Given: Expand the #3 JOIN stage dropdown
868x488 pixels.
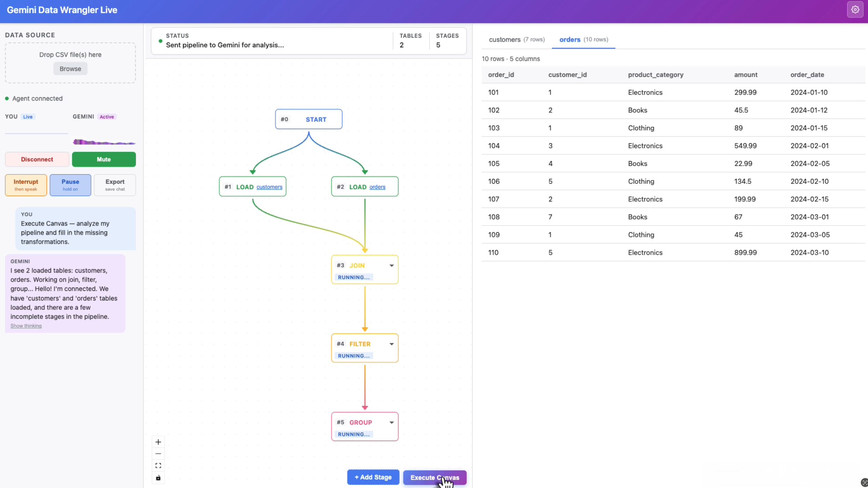Looking at the screenshot, I should click(x=391, y=266).
